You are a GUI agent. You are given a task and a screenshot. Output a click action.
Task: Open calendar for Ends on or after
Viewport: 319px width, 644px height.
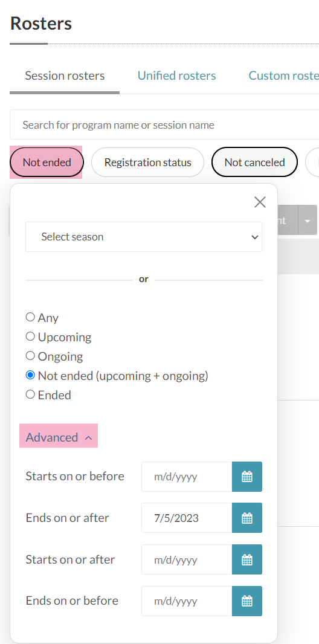click(x=246, y=518)
